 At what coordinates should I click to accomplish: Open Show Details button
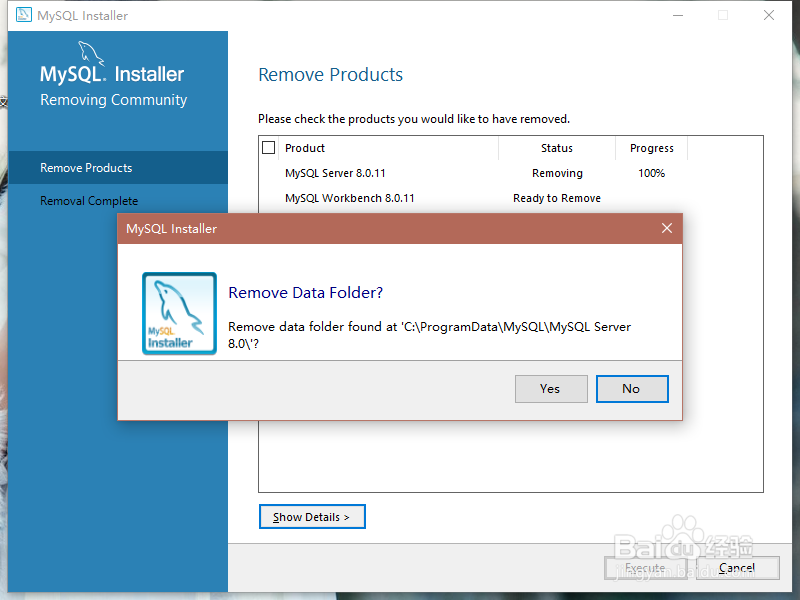[x=312, y=516]
